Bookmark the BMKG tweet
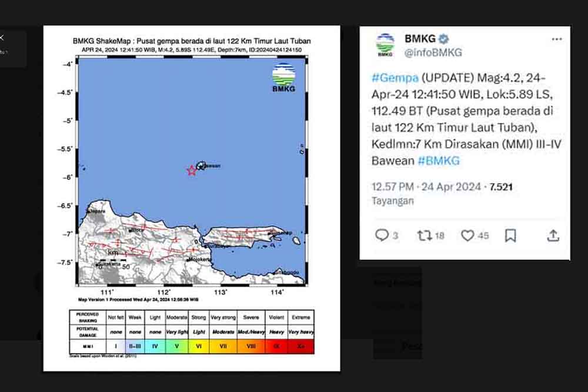The width and height of the screenshot is (588, 392). pos(510,235)
